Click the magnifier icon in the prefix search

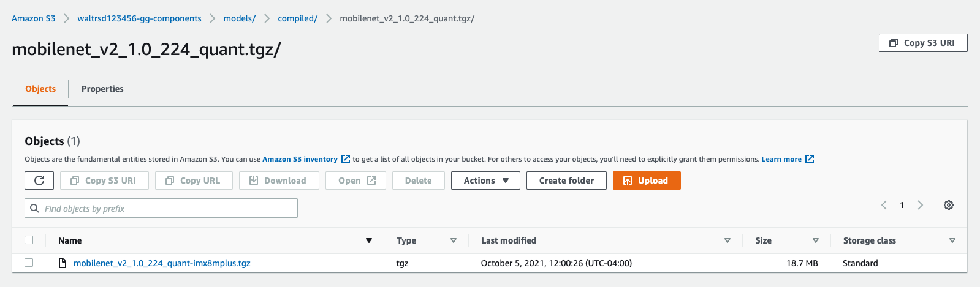coord(35,208)
